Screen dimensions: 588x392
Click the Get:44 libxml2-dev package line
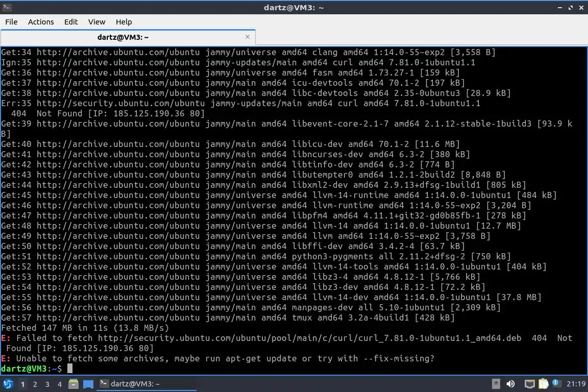[x=263, y=185]
